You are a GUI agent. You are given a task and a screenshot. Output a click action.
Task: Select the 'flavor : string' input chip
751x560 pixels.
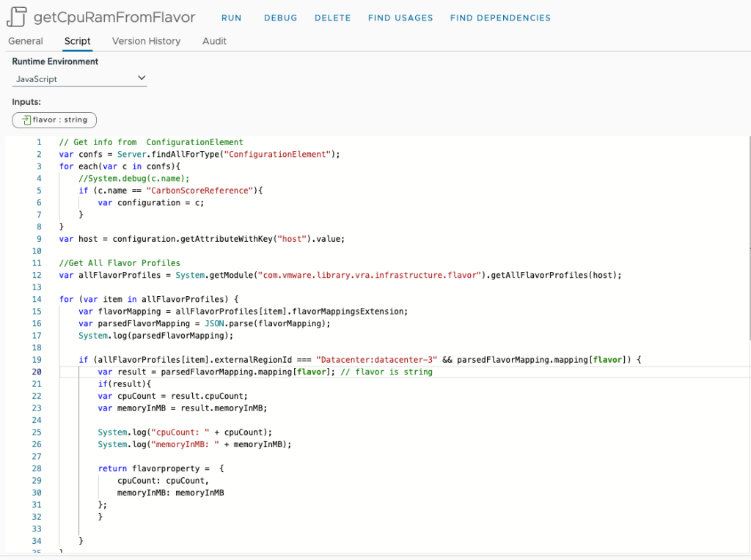point(54,119)
